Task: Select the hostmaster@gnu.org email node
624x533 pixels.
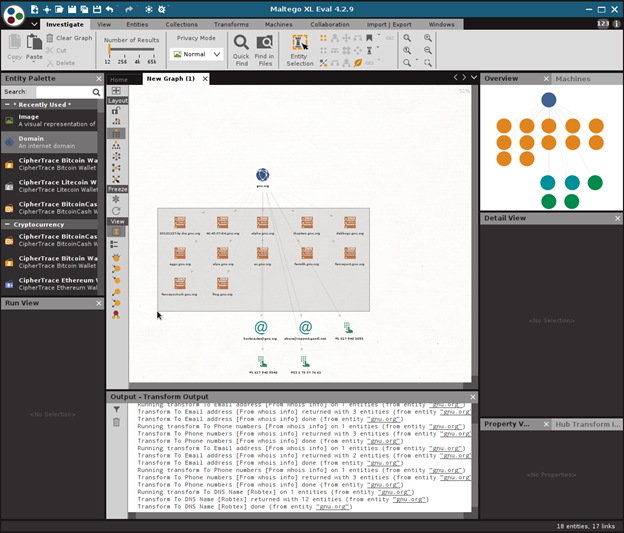Action: tap(261, 327)
